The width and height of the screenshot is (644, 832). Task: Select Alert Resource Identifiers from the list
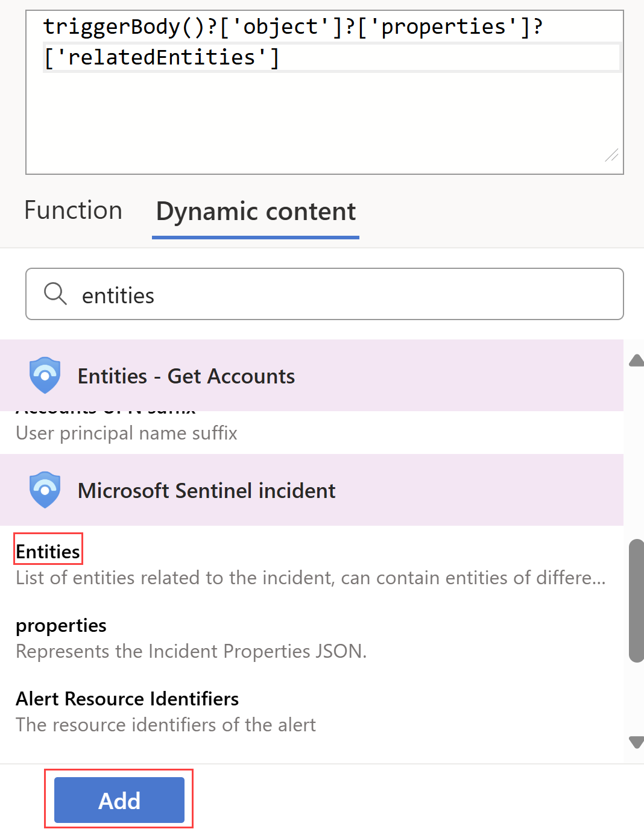click(127, 698)
